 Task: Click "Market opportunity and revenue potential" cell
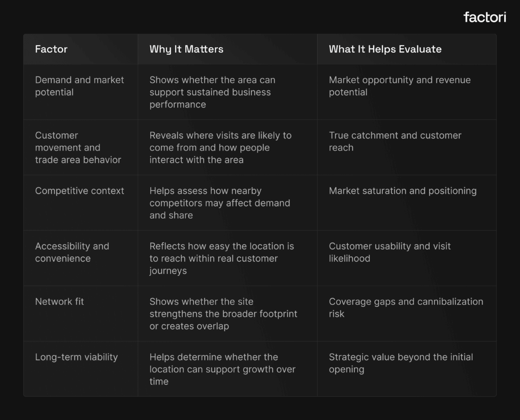pos(400,86)
